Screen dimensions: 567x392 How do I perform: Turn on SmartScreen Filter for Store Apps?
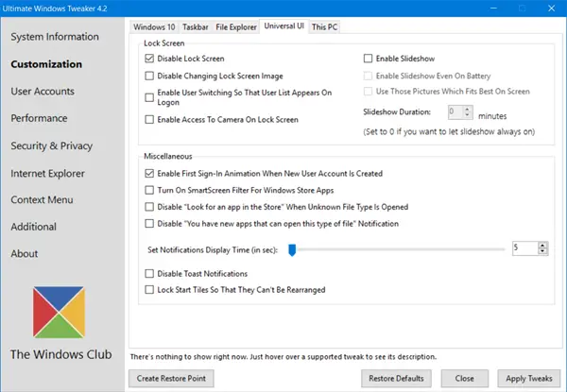[x=149, y=190]
